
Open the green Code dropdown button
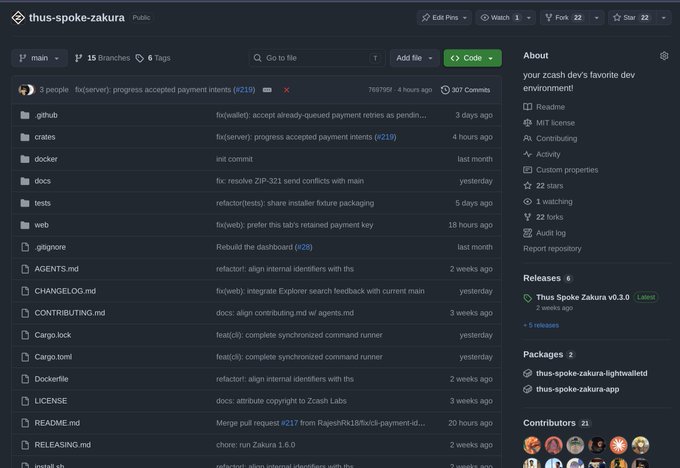(x=472, y=58)
